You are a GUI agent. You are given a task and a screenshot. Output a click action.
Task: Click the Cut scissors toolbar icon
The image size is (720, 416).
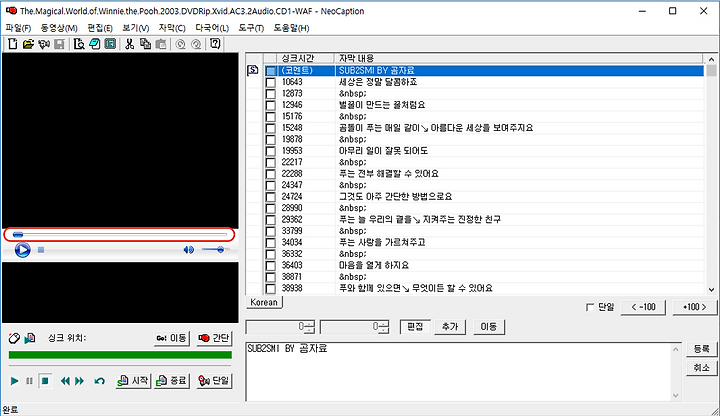(130, 44)
